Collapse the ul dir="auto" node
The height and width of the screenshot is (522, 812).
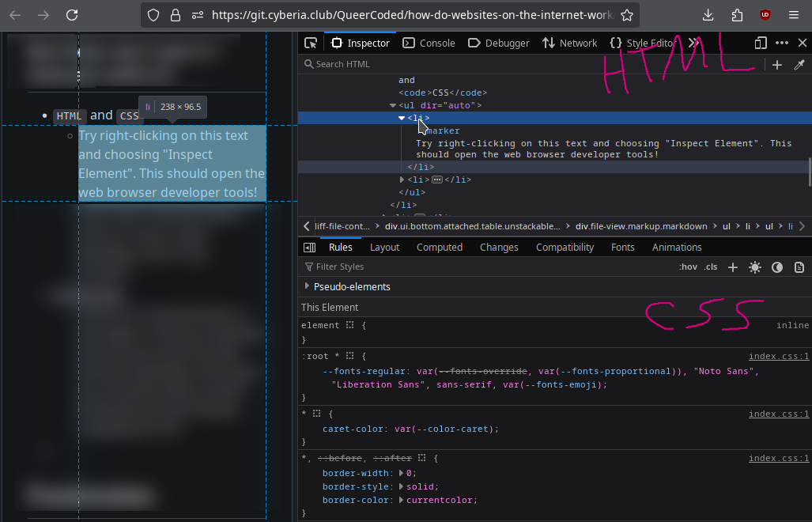[393, 105]
